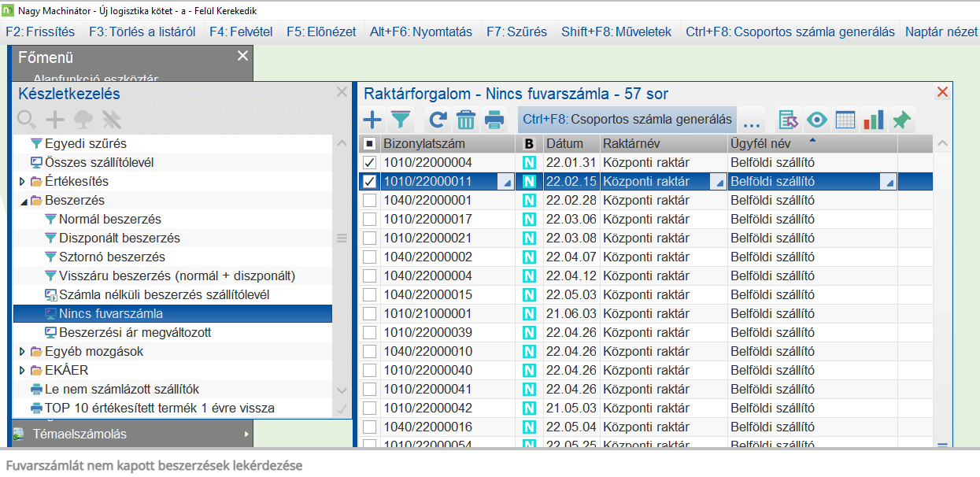Uncheck the row 1010/22000004 checkbox
This screenshot has width=980, height=477.
369,163
